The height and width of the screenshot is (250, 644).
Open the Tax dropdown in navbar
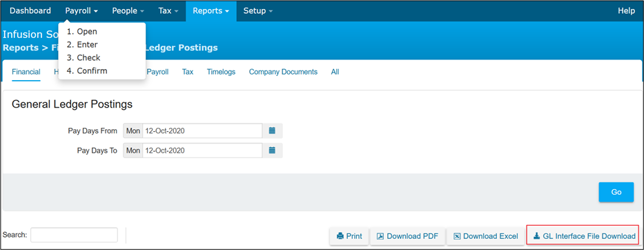pos(168,10)
